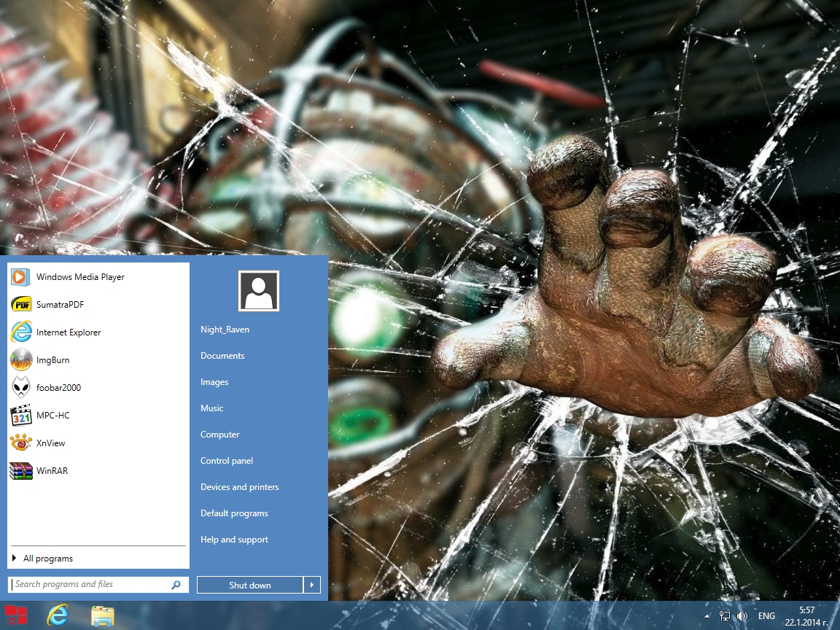Open the Night_Raven user folder
The height and width of the screenshot is (630, 840).
(x=225, y=330)
